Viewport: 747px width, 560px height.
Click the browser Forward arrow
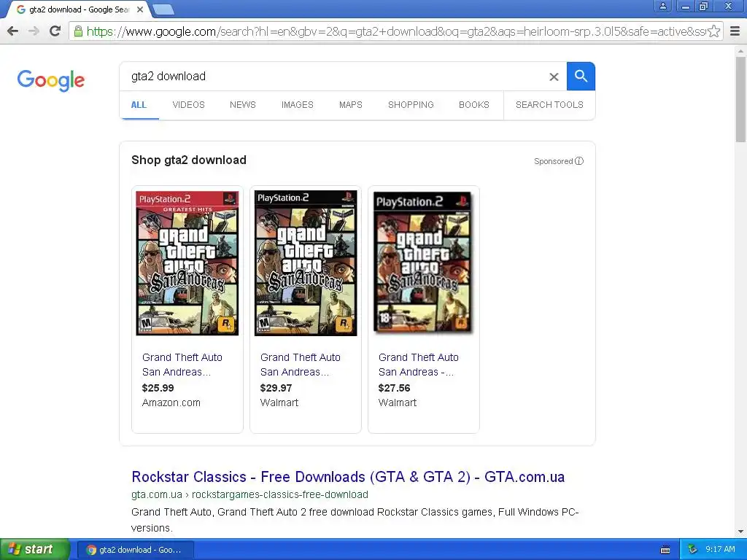[34, 31]
